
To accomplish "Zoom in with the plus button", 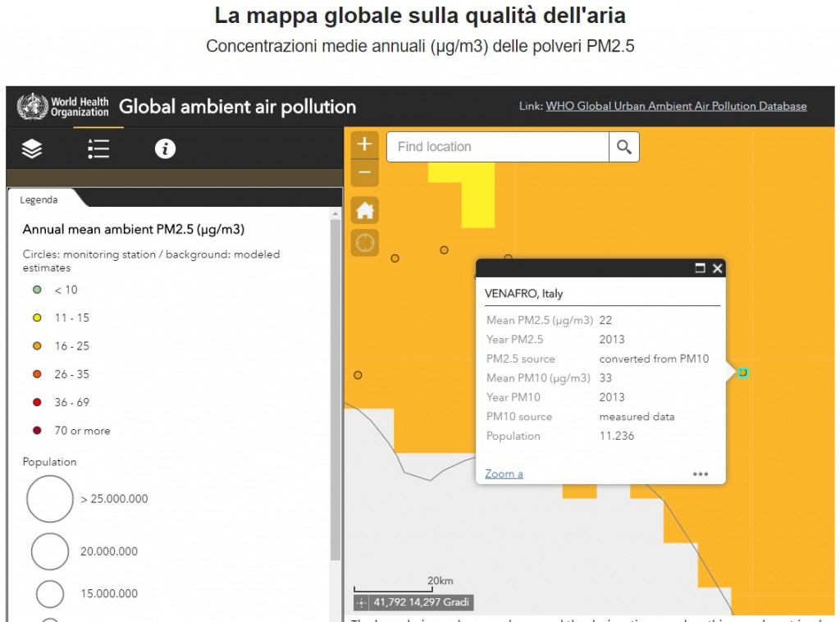I will 364,143.
